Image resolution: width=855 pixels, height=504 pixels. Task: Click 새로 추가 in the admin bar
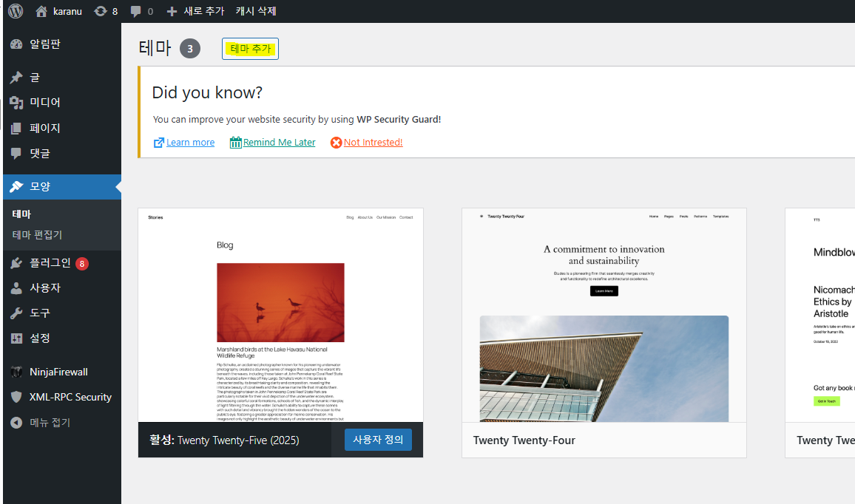coord(204,11)
